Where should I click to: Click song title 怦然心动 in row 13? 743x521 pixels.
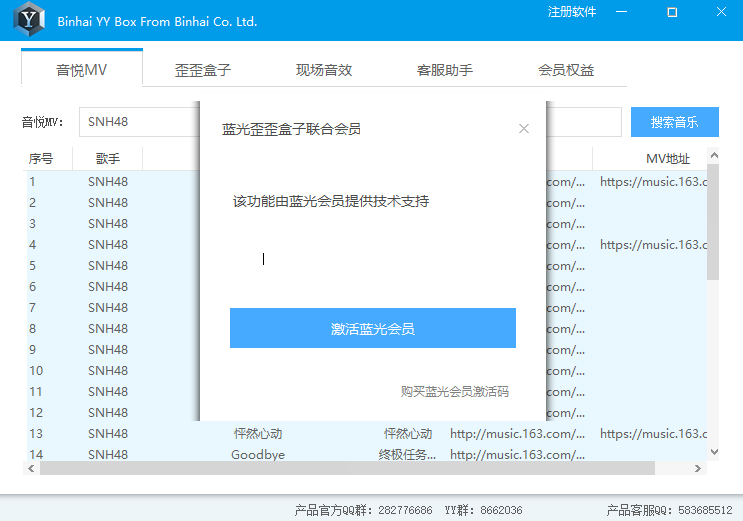click(258, 433)
